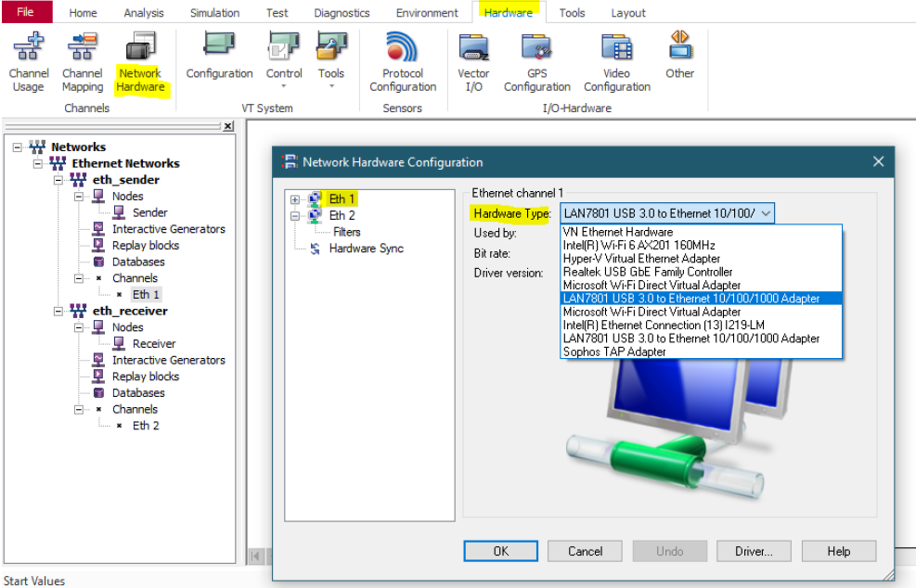Select Hyper-V Virtual Ethernet Adapter option
Image resolution: width=916 pixels, height=588 pixels.
(x=701, y=259)
